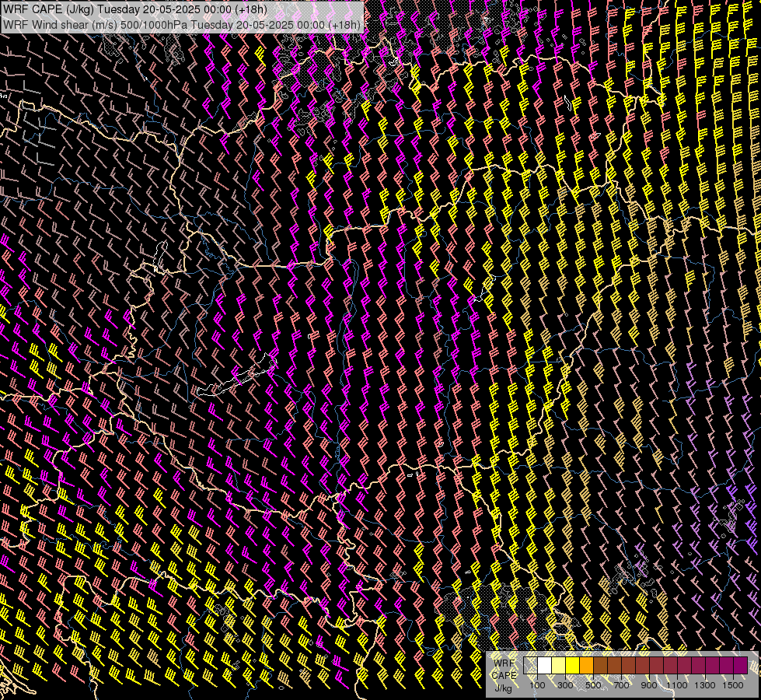Image resolution: width=761 pixels, height=700 pixels.
Task: Click the J/kg unit label in legend
Action: [x=504, y=688]
